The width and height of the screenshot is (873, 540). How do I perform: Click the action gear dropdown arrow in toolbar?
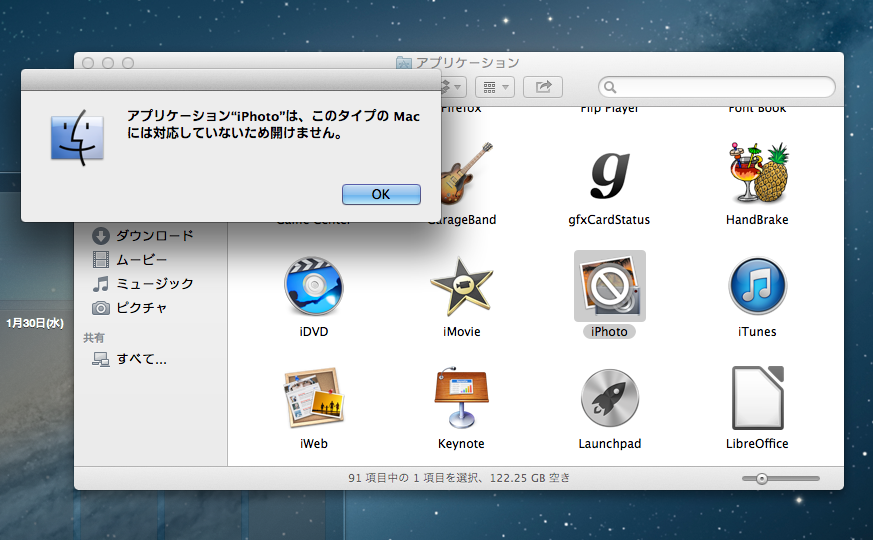(x=457, y=87)
